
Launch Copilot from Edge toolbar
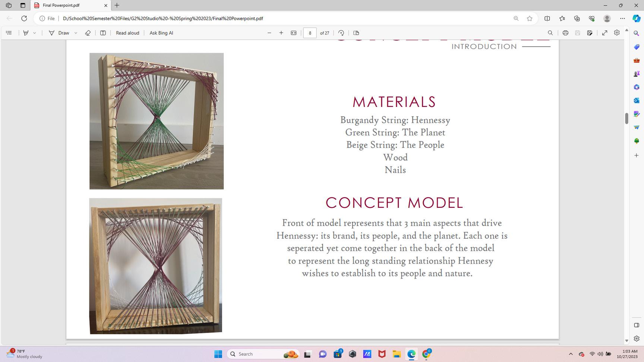click(637, 18)
